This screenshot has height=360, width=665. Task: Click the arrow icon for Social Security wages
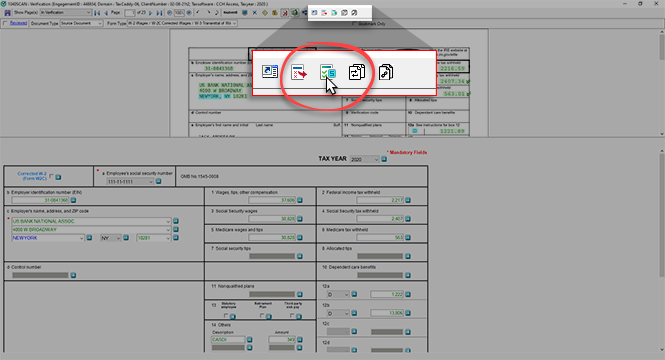[300, 219]
